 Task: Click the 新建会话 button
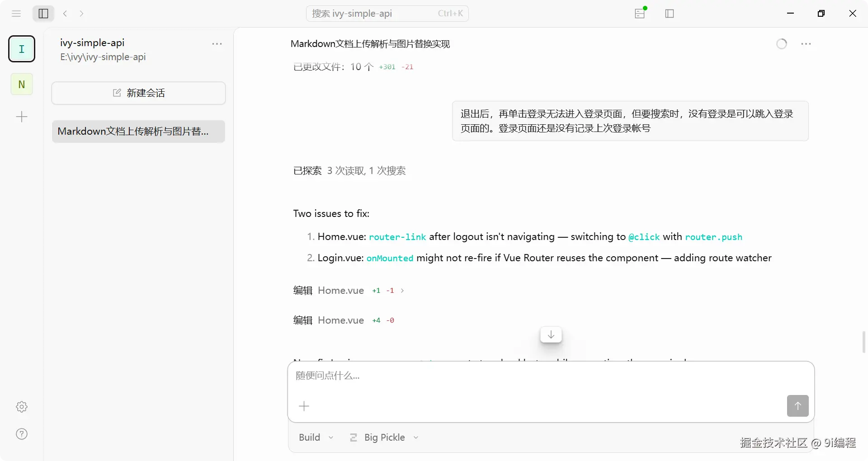pyautogui.click(x=138, y=93)
